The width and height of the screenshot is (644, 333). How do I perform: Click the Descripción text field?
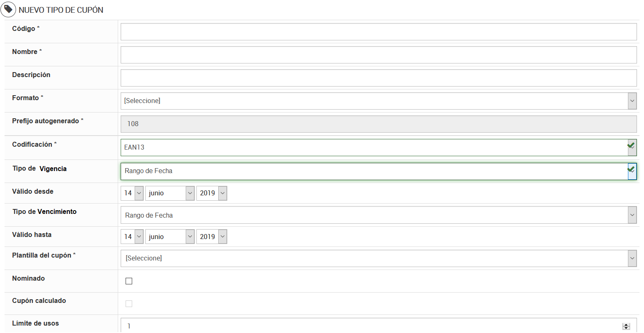(x=378, y=78)
